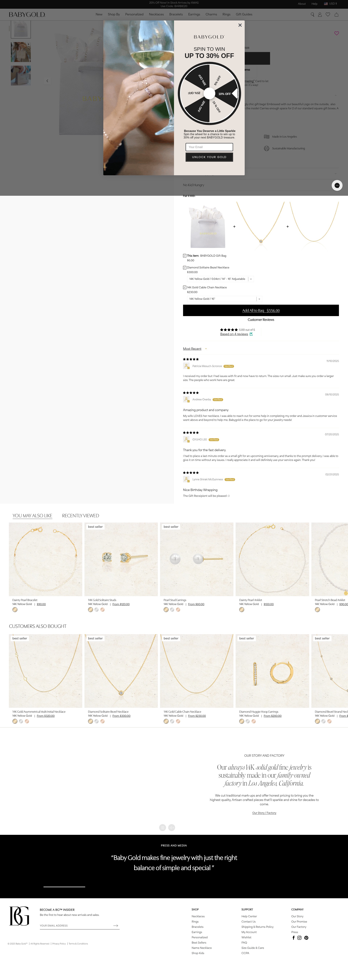Open the Based on 4 reviews link
The width and height of the screenshot is (348, 980).
click(x=234, y=334)
